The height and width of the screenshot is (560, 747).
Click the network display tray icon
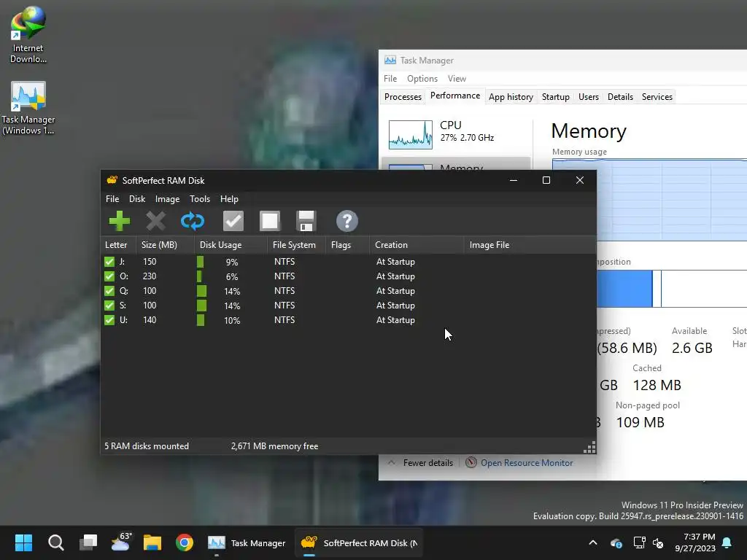(x=639, y=542)
